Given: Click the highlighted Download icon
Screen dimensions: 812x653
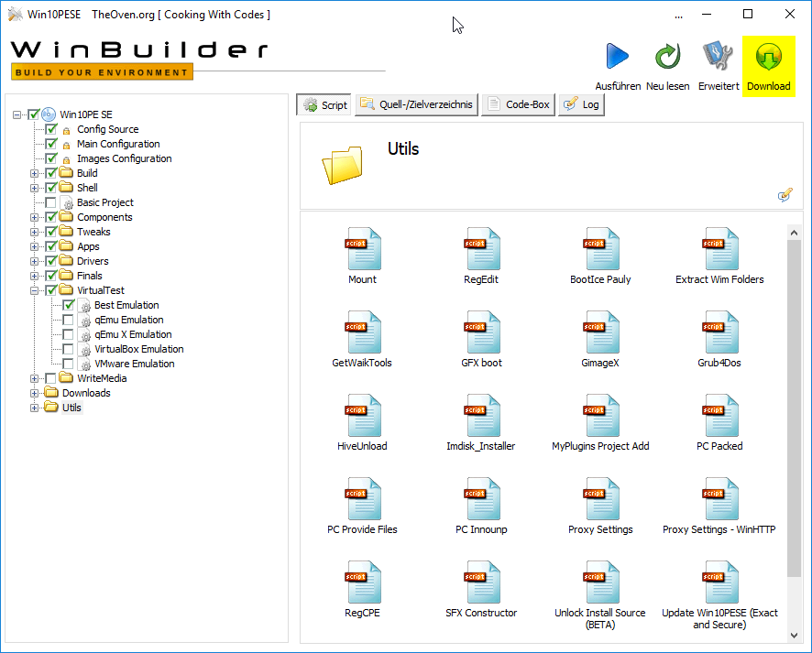Looking at the screenshot, I should pyautogui.click(x=768, y=58).
